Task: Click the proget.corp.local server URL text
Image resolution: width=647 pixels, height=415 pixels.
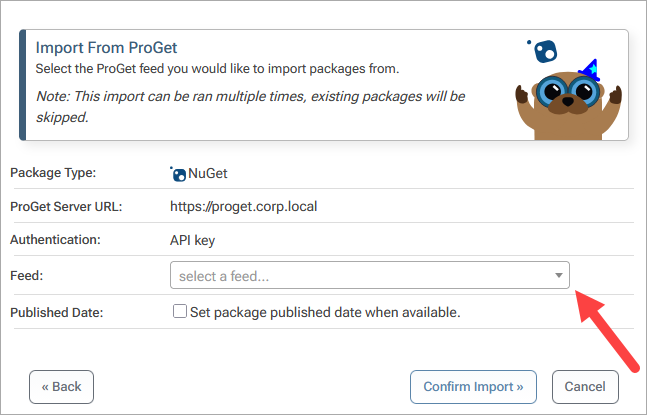Action: point(244,207)
